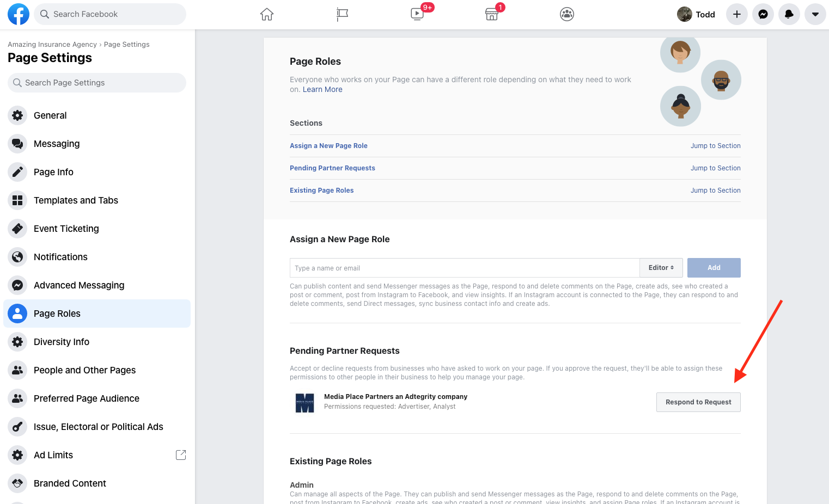Click Pending Partner Requests section link
This screenshot has height=504, width=829.
[332, 168]
